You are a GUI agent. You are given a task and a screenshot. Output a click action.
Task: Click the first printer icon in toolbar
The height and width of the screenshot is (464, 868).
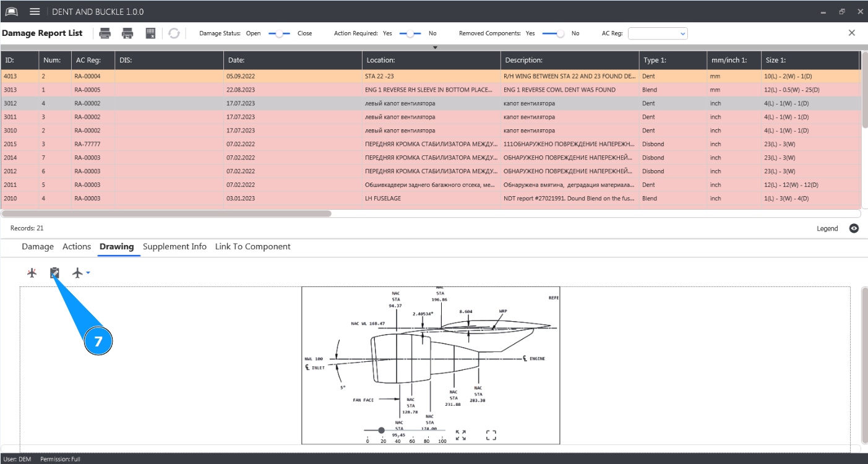coord(105,33)
